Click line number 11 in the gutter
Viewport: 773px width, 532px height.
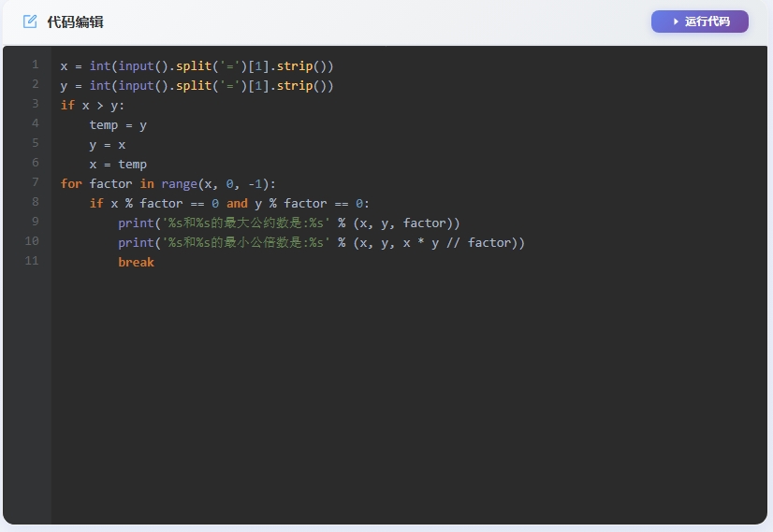click(x=32, y=262)
